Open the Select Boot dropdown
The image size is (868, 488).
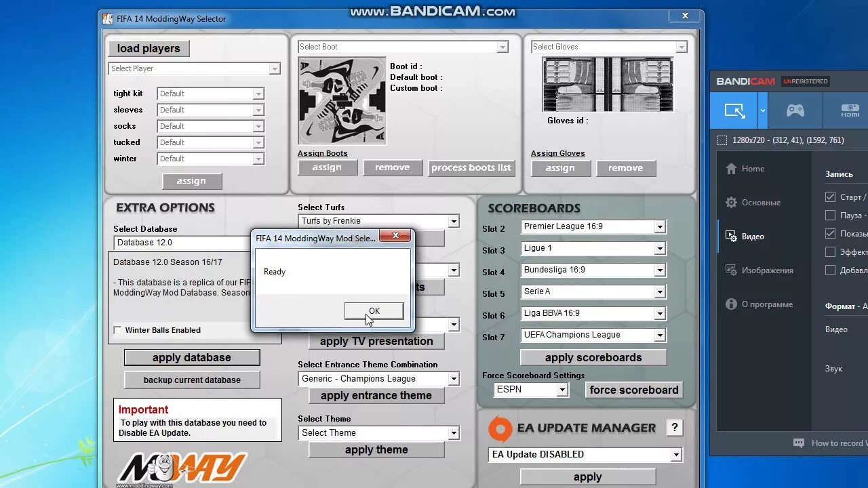coord(403,47)
